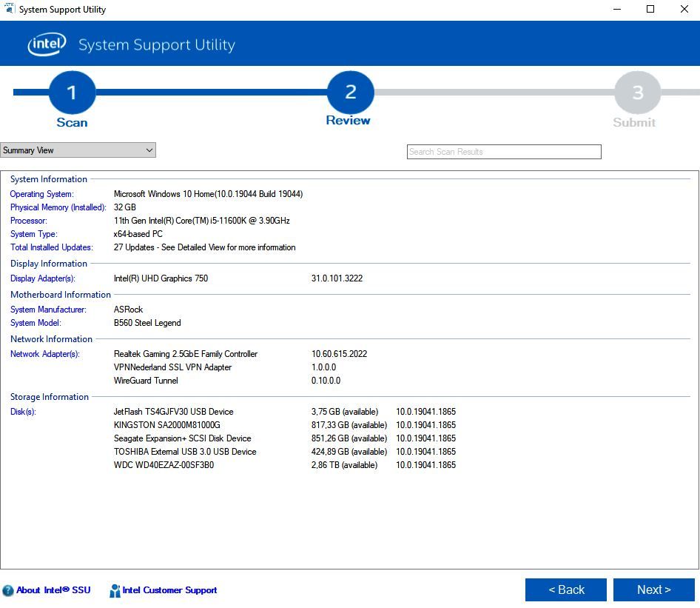Viewport: 700px width, 608px height.
Task: Click 851,26 GB (available) value
Action: tap(349, 438)
